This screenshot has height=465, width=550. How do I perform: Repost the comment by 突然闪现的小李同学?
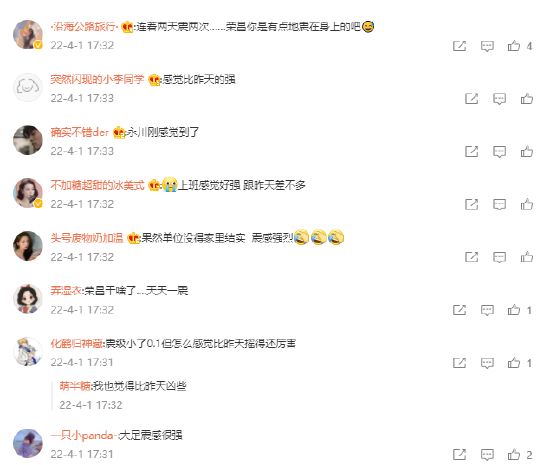click(x=471, y=99)
